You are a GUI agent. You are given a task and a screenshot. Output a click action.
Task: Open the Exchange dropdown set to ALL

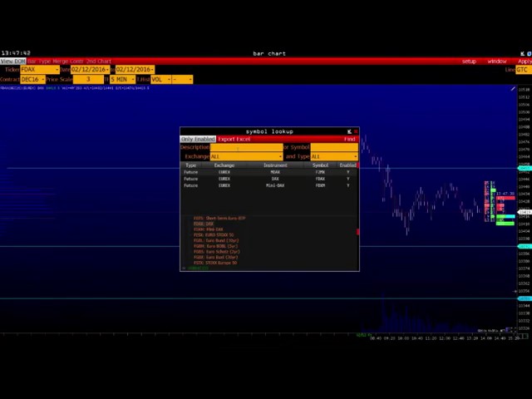pyautogui.click(x=246, y=156)
